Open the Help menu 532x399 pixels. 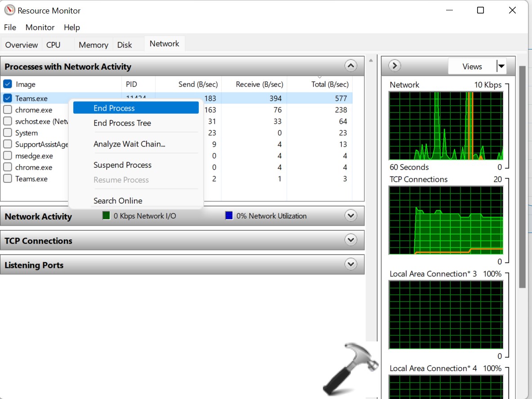72,27
